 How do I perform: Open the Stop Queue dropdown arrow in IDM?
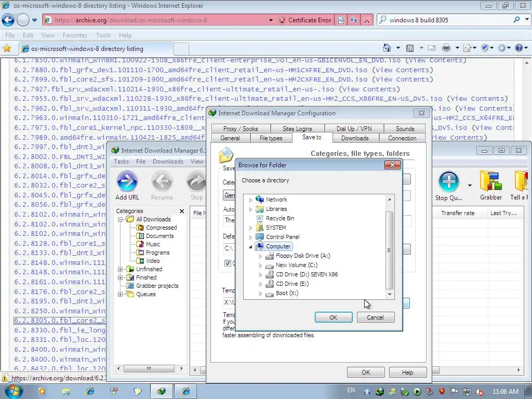point(470,185)
